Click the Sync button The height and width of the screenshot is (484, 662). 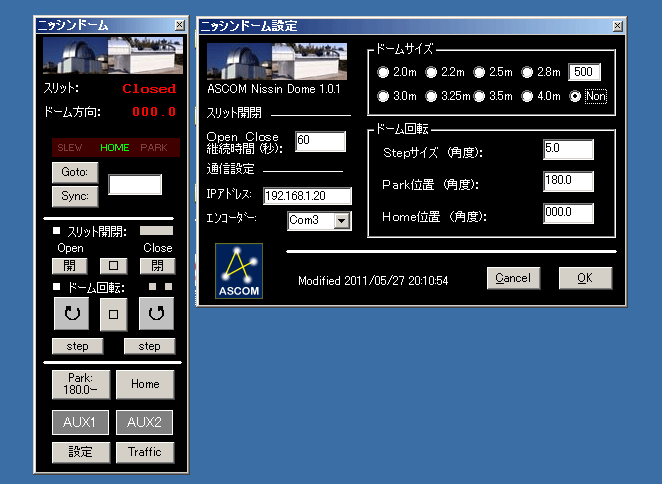(75, 196)
